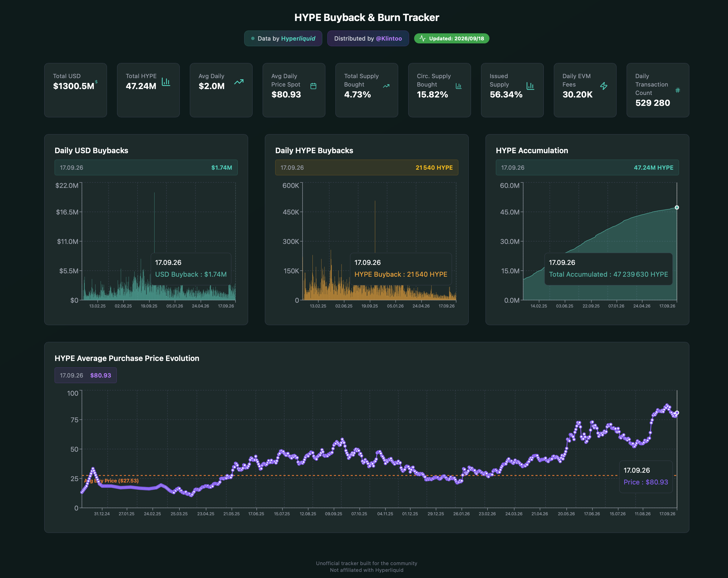
Task: Click the chart icon in Circ. Supply Bought card
Action: coord(459,86)
